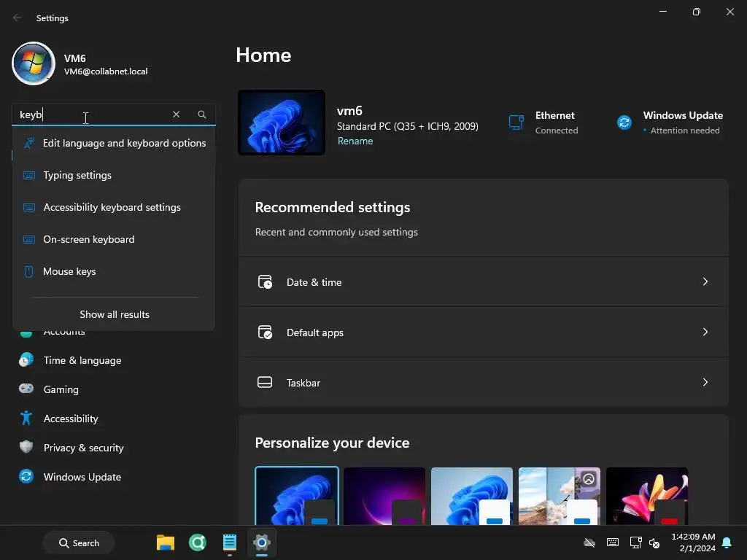Click the touch keyboard tray icon

coord(613,542)
